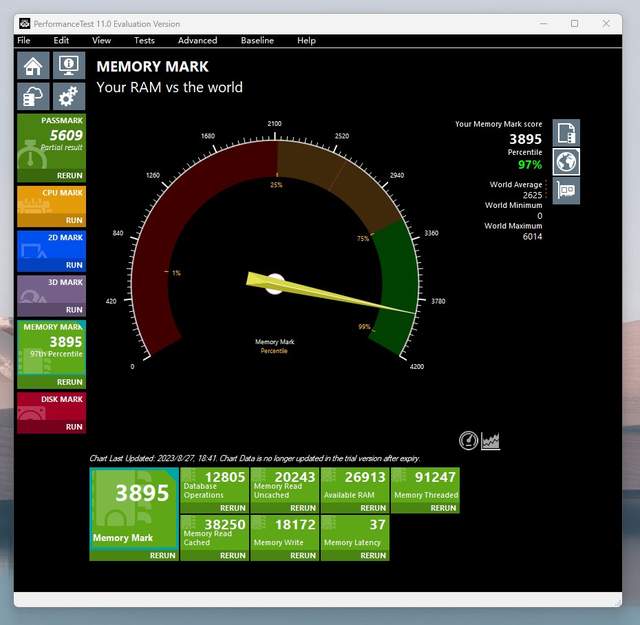The width and height of the screenshot is (640, 625).
Task: Rerun the Available RAM test
Action: pos(355,508)
